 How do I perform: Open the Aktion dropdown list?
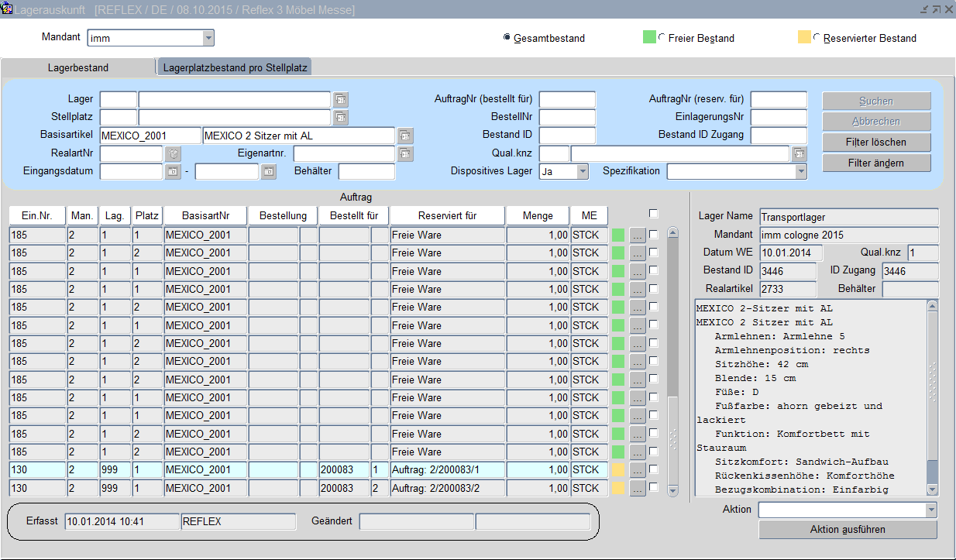930,510
